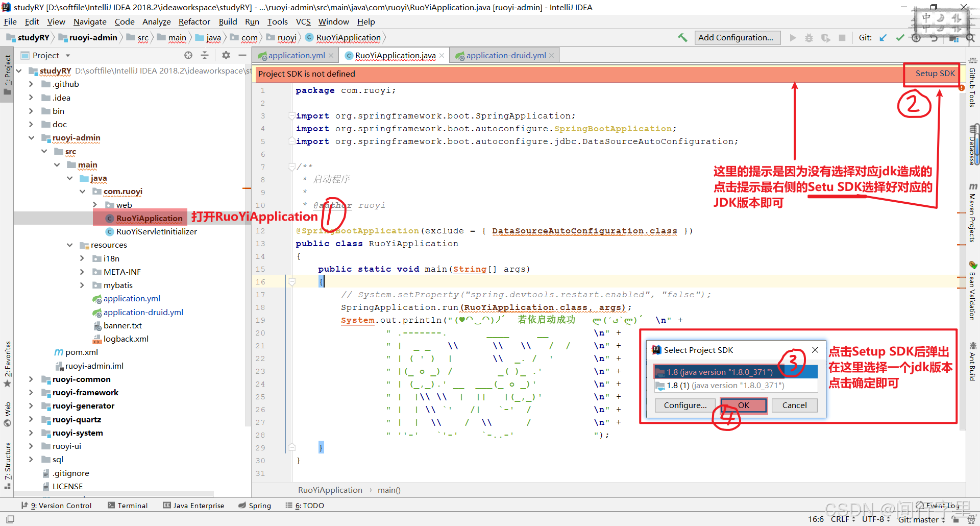The height and width of the screenshot is (526, 980).
Task: Select the highlighted 1.8 java version SDK
Action: (736, 372)
